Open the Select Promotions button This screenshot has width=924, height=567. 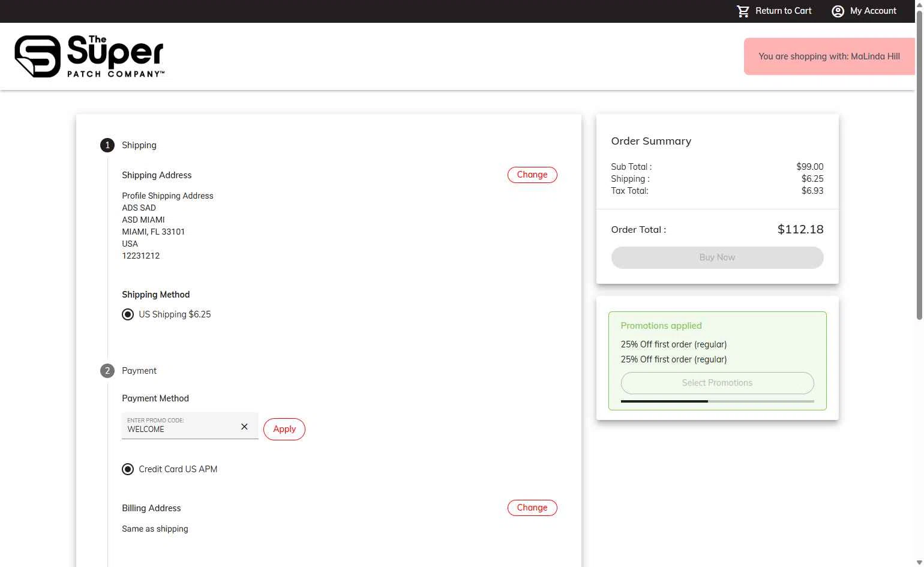coord(717,383)
